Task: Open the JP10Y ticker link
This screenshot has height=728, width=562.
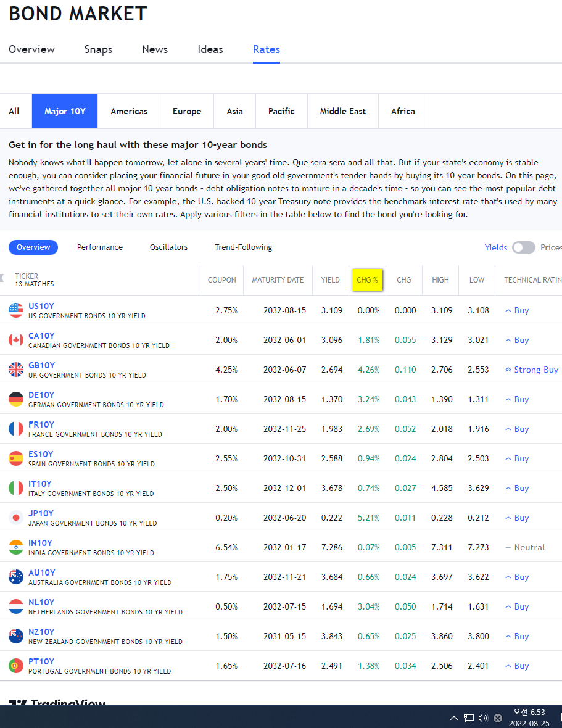Action: 41,513
